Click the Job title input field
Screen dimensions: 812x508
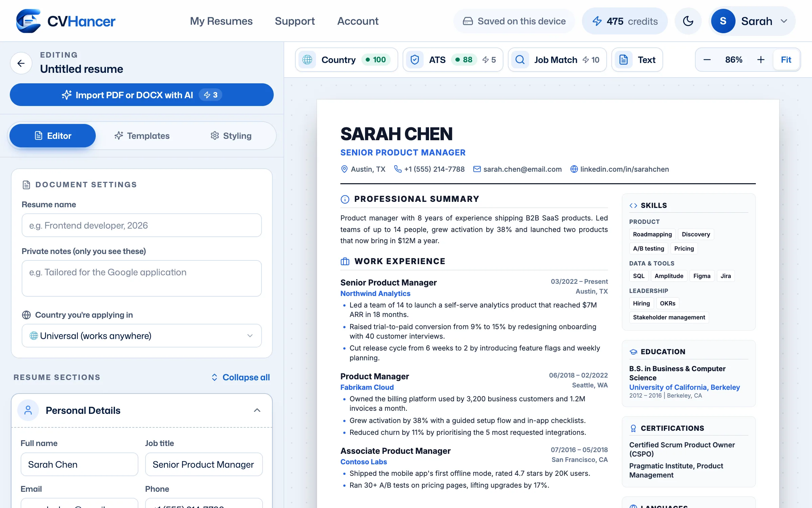point(204,464)
